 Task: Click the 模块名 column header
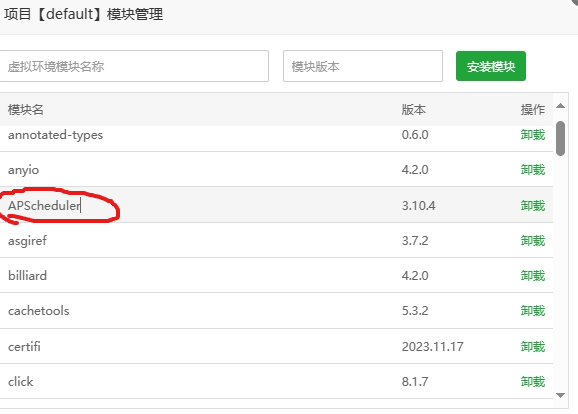(26, 109)
